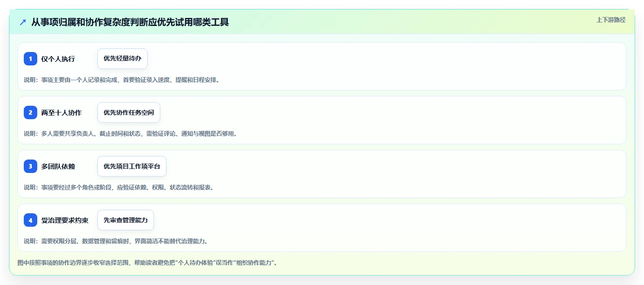
Task: Click the step 1 number badge
Action: (x=31, y=59)
